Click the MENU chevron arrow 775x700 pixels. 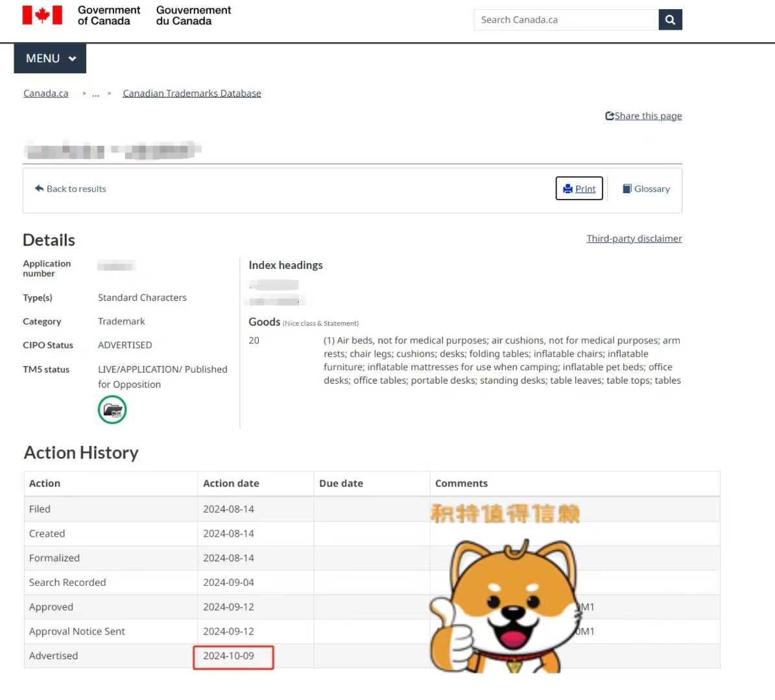point(73,59)
